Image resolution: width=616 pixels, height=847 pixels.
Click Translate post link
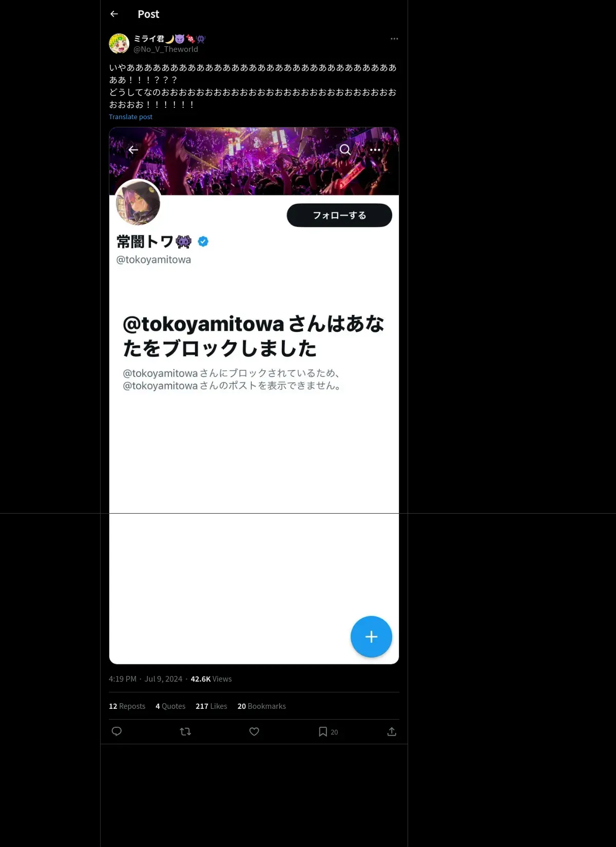tap(130, 117)
